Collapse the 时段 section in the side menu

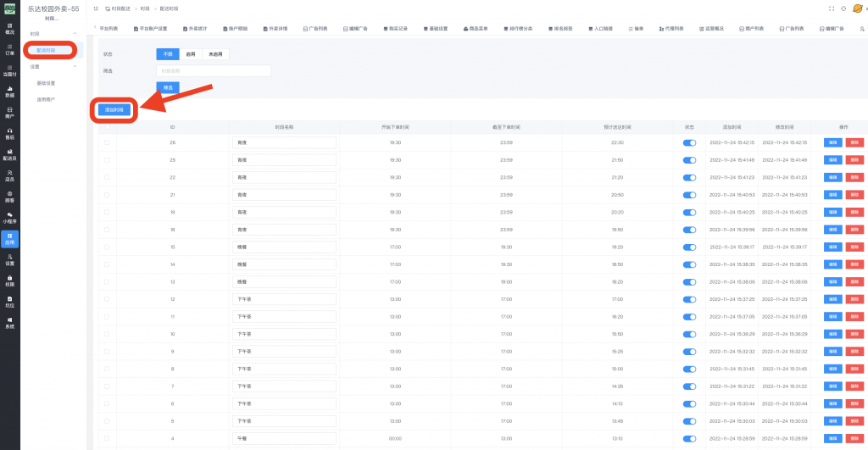[x=75, y=33]
